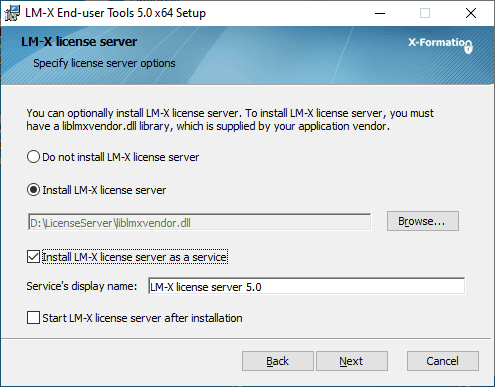Click the liblmxvendor.dll path field
This screenshot has width=495, height=387.
[199, 222]
